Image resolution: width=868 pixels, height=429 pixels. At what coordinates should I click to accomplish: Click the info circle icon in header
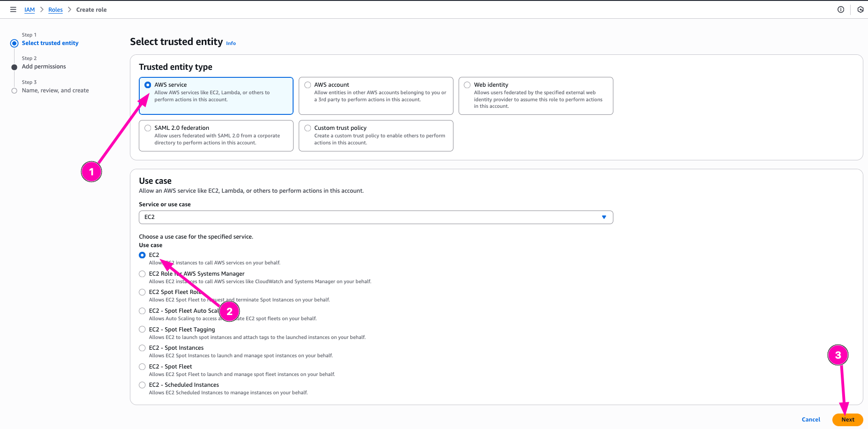point(841,9)
